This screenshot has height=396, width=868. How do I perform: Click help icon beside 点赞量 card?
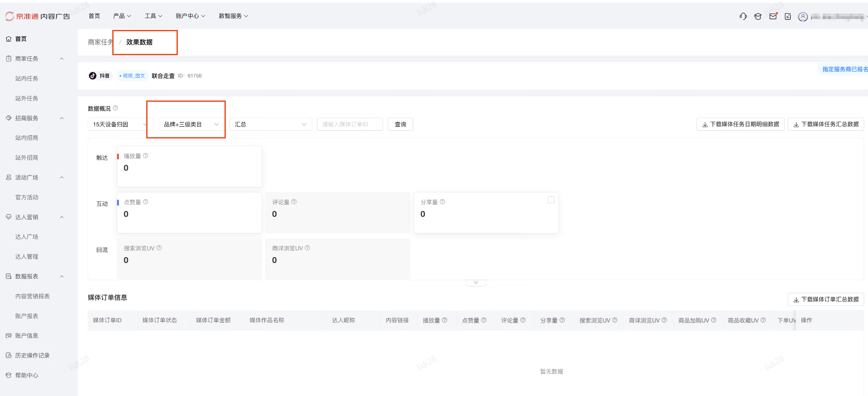point(146,202)
